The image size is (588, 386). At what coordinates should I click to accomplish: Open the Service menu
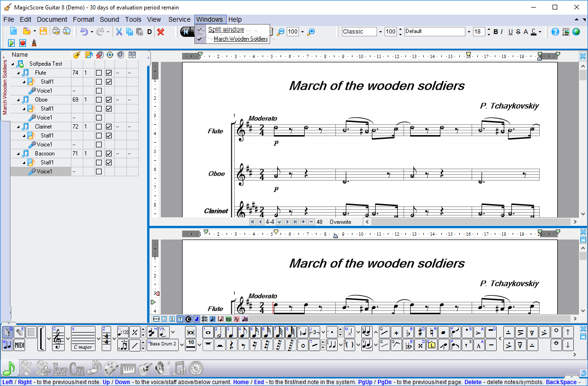179,19
